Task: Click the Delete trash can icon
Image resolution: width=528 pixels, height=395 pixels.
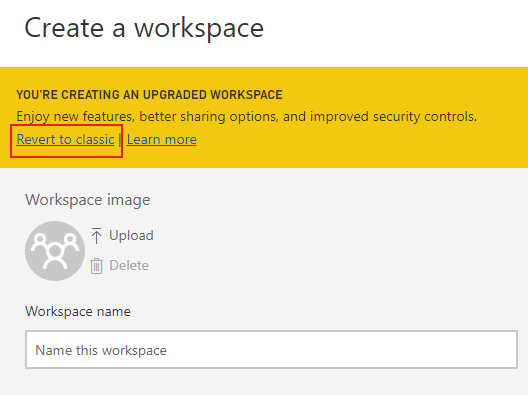Action: coord(96,266)
